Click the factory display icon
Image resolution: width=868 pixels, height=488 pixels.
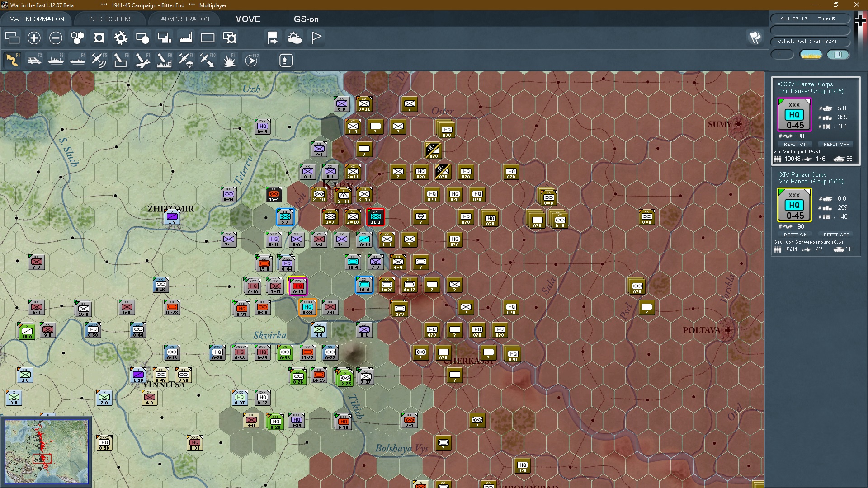click(186, 38)
